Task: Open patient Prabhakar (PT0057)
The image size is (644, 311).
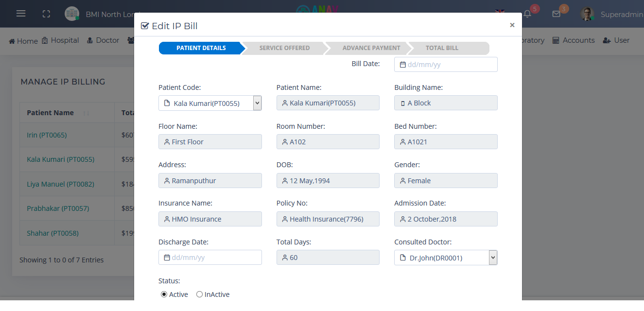Action: (x=58, y=208)
